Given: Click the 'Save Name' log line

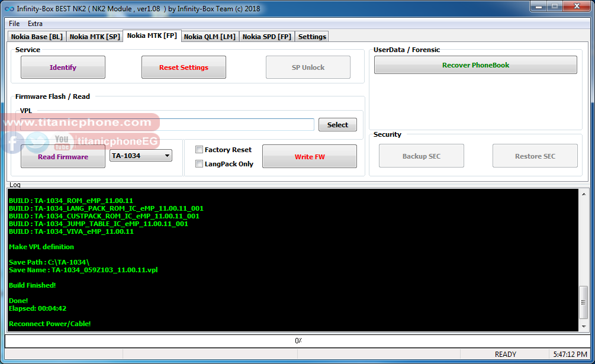Looking at the screenshot, I should [x=83, y=270].
